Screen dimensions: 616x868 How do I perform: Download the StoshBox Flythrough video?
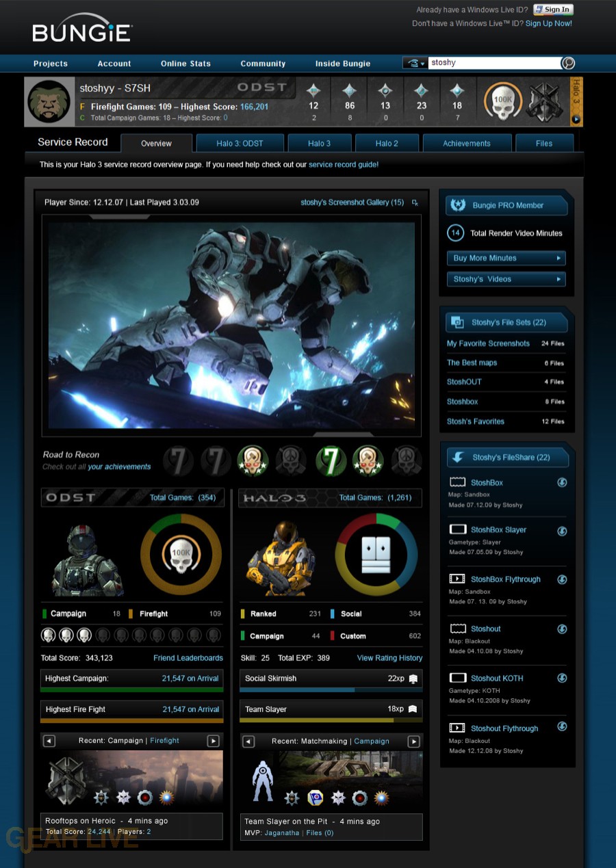point(562,579)
